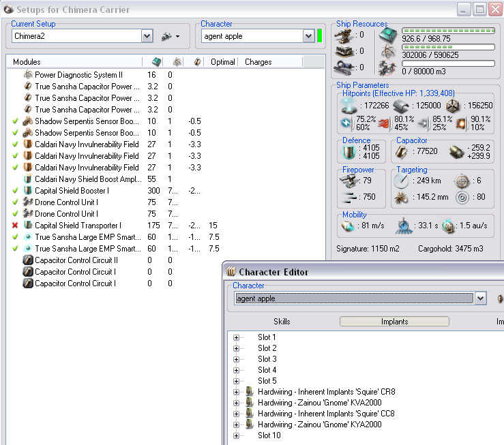Toggle the red X on Capital Shield Transporter
Image resolution: width=504 pixels, height=445 pixels.
coord(15,226)
